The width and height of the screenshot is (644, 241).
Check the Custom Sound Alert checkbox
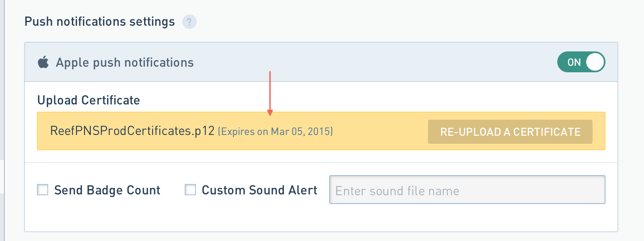pos(190,190)
